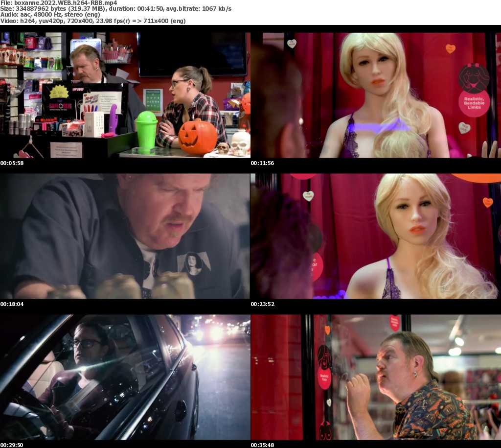The image size is (501, 448).
Task: Click the 00:29:50 timestamp text
Action: (12, 445)
